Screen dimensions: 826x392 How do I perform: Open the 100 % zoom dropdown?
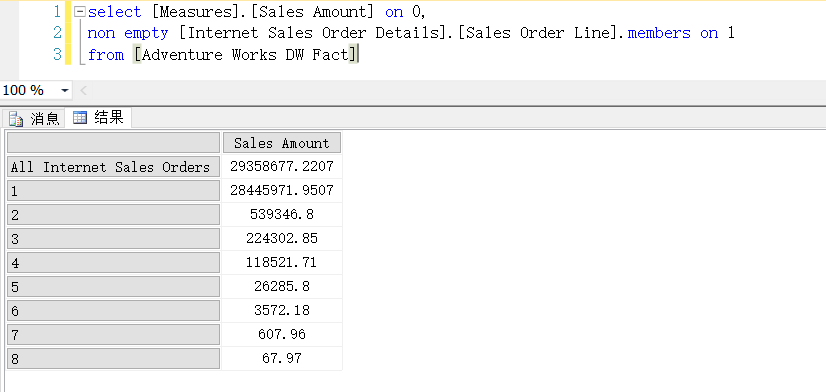click(x=65, y=91)
